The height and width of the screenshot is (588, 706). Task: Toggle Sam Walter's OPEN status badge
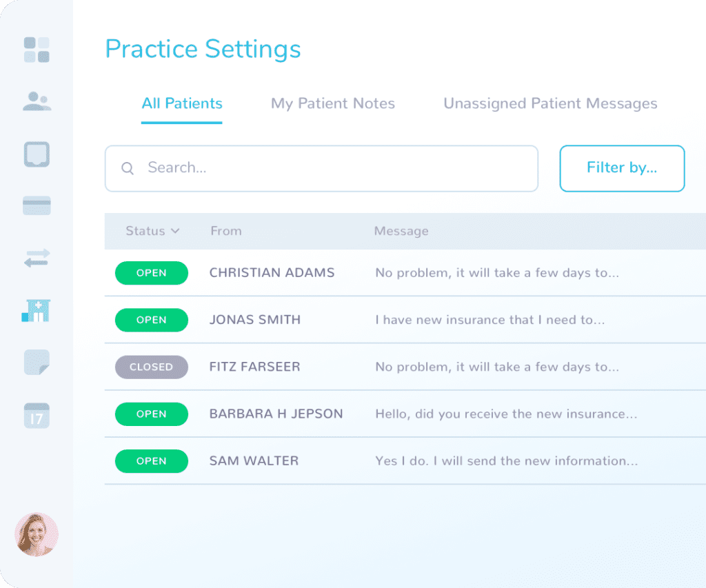pyautogui.click(x=151, y=460)
